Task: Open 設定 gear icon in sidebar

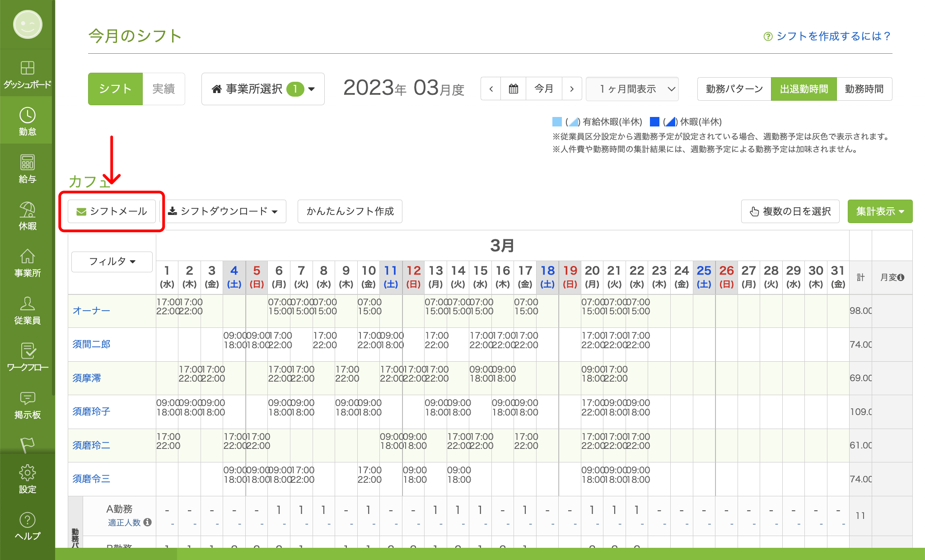Action: click(x=27, y=479)
